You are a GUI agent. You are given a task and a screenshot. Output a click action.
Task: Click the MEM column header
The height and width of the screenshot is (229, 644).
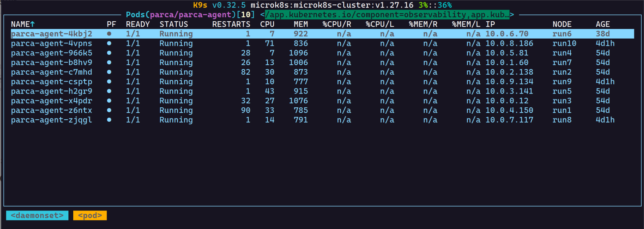[x=300, y=24]
